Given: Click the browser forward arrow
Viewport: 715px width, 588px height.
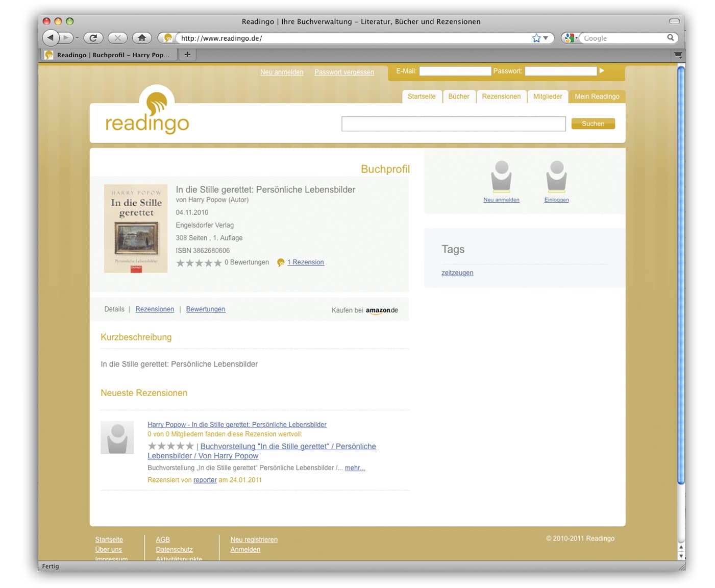Looking at the screenshot, I should coord(66,38).
